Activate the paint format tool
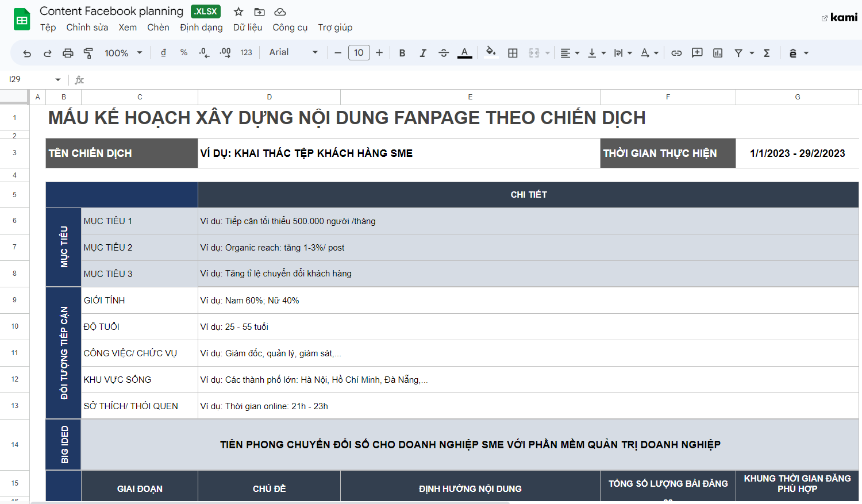 88,53
